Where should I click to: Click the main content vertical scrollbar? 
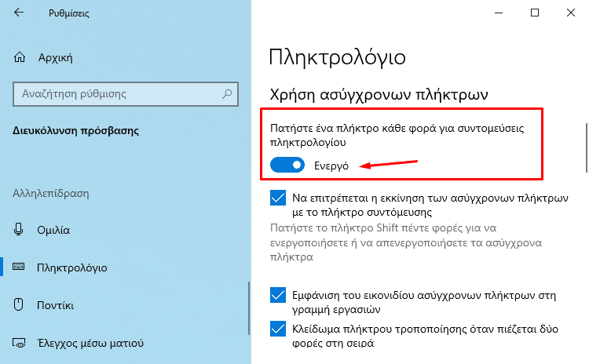(x=587, y=147)
